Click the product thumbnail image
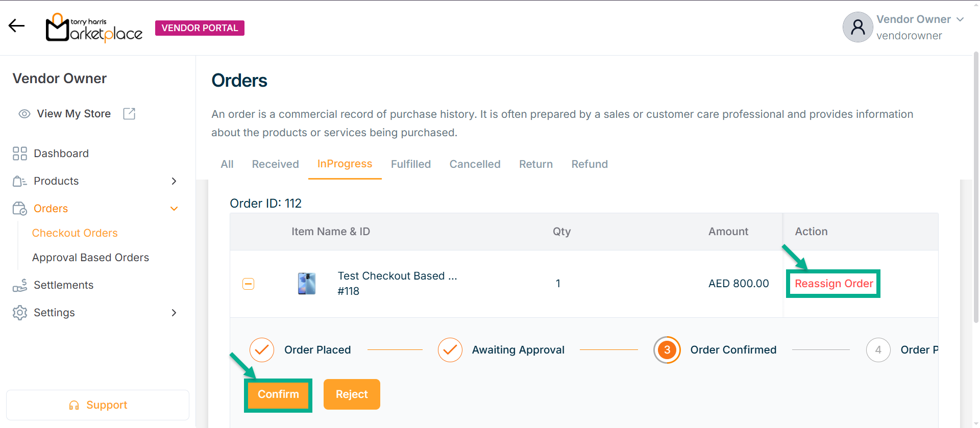 click(x=307, y=284)
